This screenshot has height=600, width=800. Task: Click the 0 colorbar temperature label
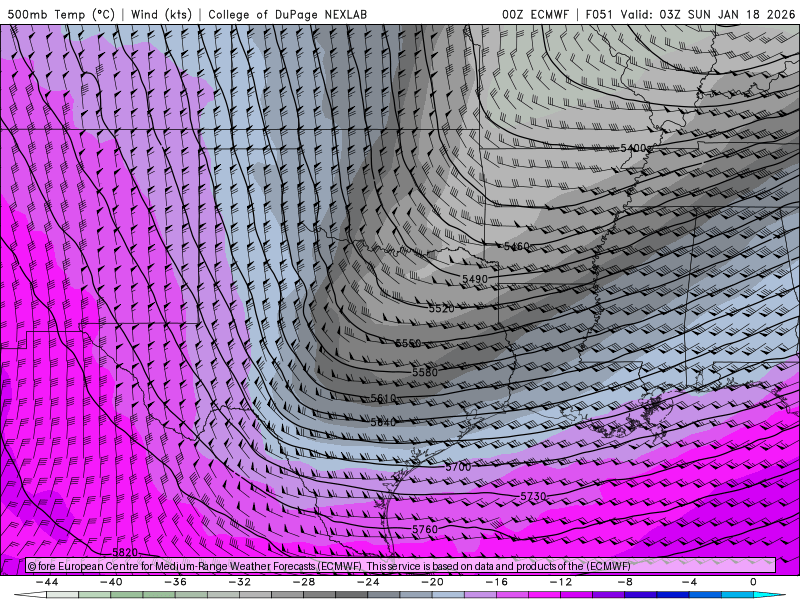coord(753,582)
